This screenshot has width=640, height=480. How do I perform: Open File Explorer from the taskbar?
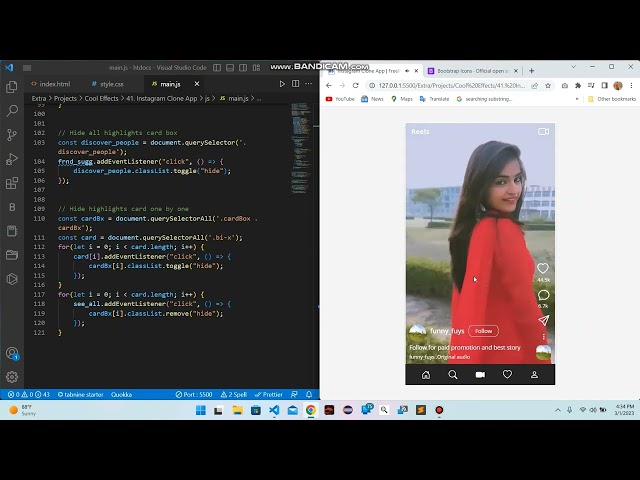(x=238, y=410)
